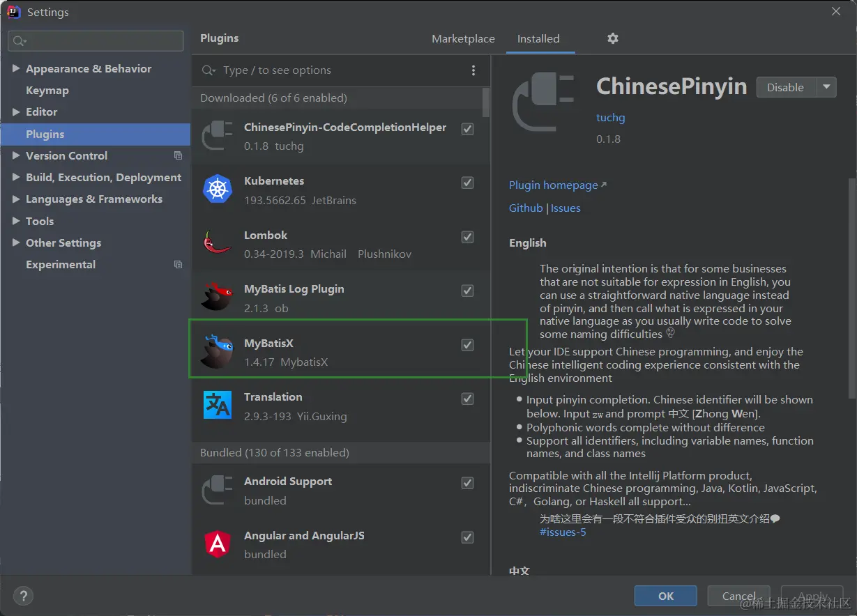Click the Version Control project-level settings icon
Screen dimensions: 857x616
tap(178, 155)
